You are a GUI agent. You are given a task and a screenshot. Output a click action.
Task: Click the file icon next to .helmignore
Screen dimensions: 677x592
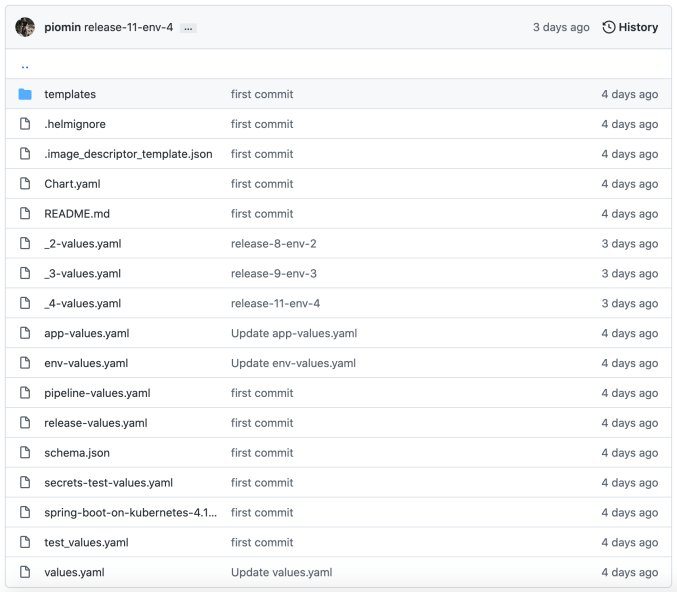pos(25,124)
